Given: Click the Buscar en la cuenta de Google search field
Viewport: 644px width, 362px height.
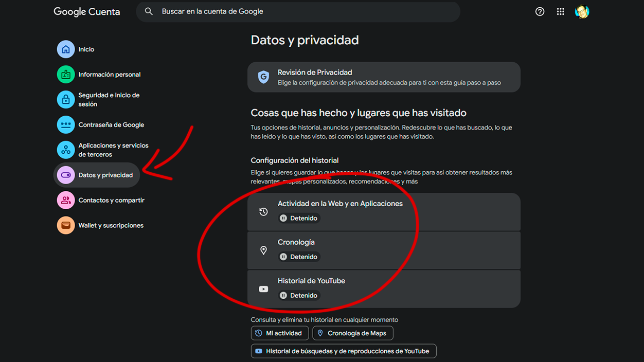Looking at the screenshot, I should (297, 11).
